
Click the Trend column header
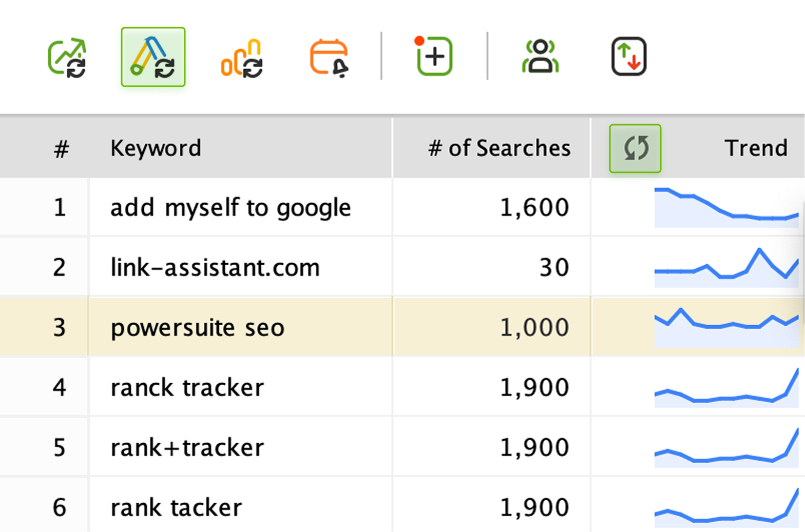point(756,148)
